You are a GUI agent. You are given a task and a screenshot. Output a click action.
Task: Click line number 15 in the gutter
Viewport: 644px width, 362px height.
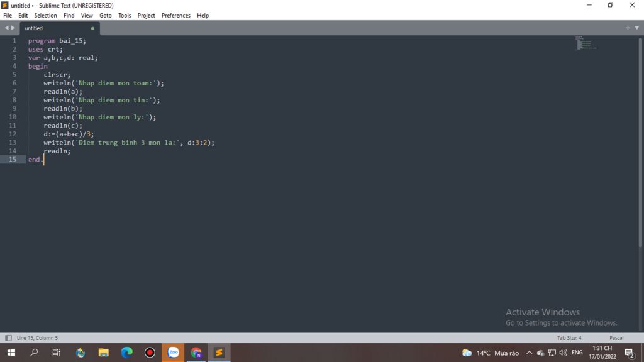[x=13, y=159]
